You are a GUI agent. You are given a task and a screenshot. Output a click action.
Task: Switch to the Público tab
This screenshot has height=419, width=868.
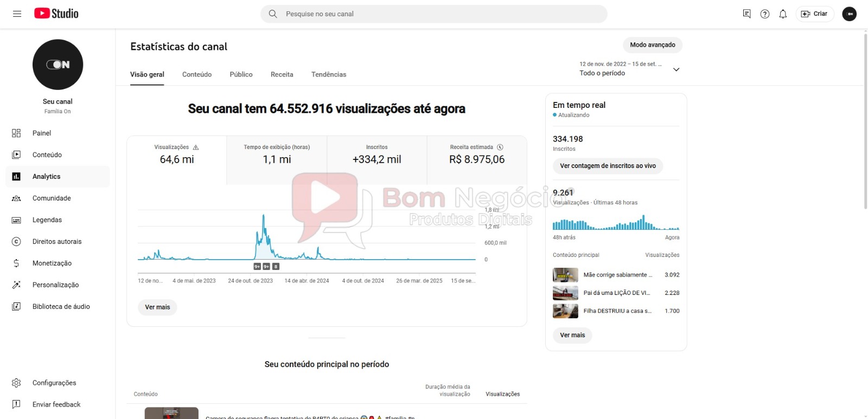(x=241, y=74)
